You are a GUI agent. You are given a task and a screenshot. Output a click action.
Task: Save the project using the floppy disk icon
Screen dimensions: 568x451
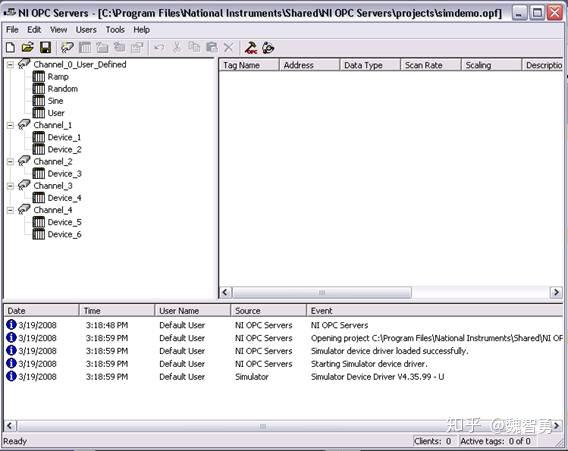tap(45, 47)
